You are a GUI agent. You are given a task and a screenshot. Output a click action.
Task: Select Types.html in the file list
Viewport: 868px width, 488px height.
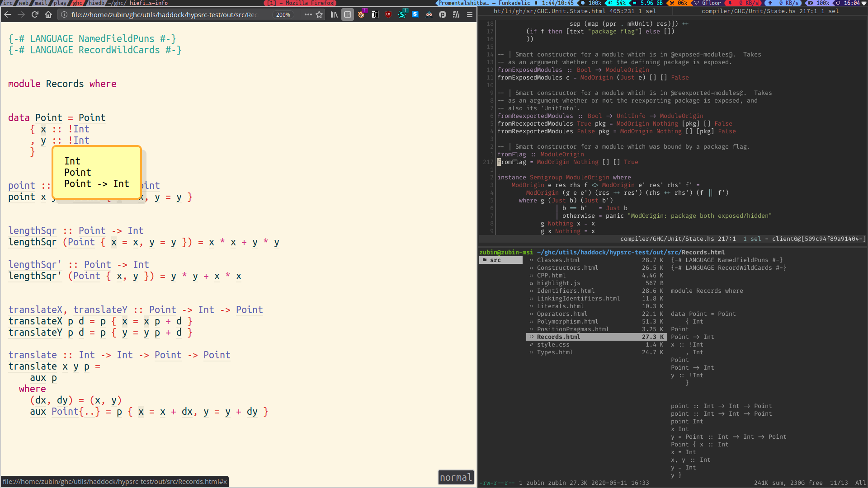(596, 352)
